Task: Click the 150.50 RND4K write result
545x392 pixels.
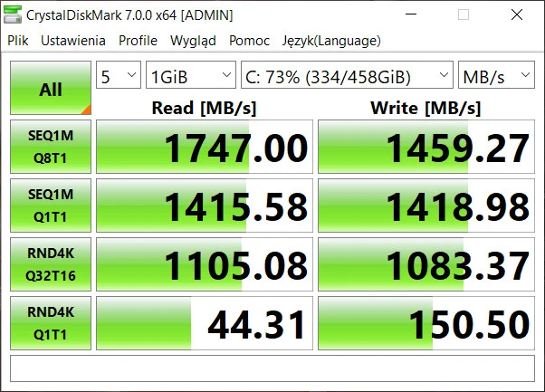Action: click(426, 323)
